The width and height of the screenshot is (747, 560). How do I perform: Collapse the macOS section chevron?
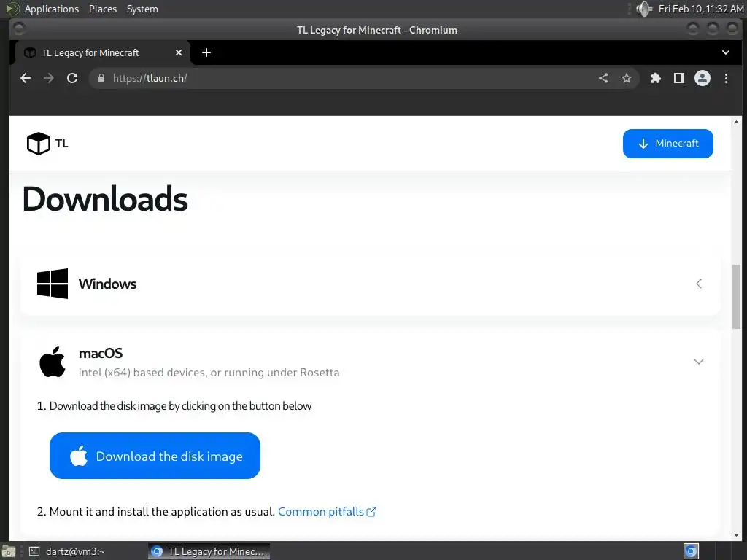tap(699, 362)
